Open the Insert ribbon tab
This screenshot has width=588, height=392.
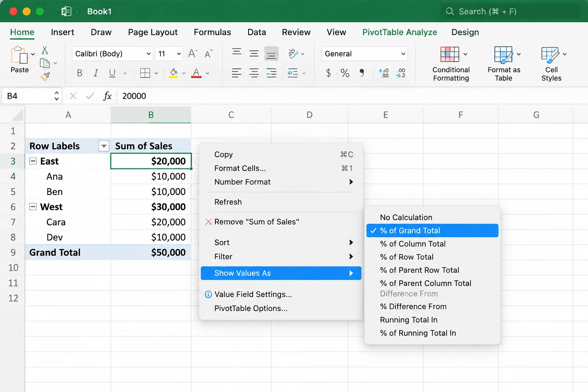coord(62,32)
